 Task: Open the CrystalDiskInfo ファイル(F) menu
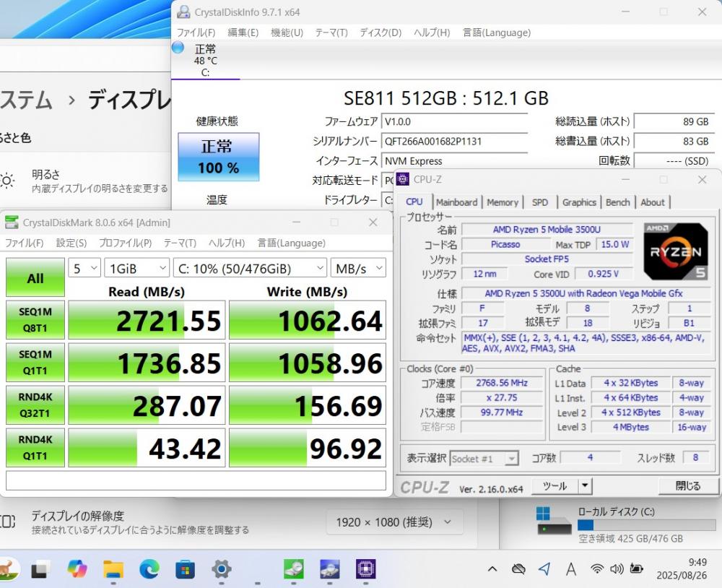[x=196, y=33]
